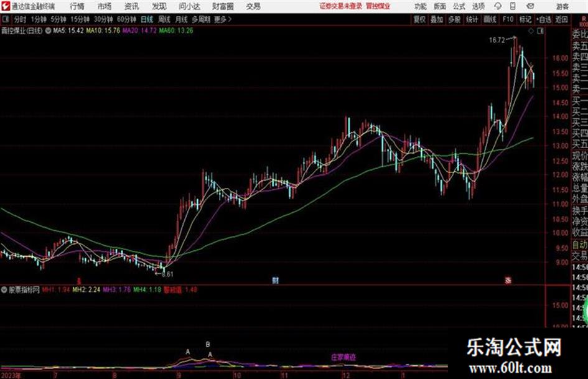Switch to 5分钟 period tab
The width and height of the screenshot is (588, 379).
tap(58, 19)
